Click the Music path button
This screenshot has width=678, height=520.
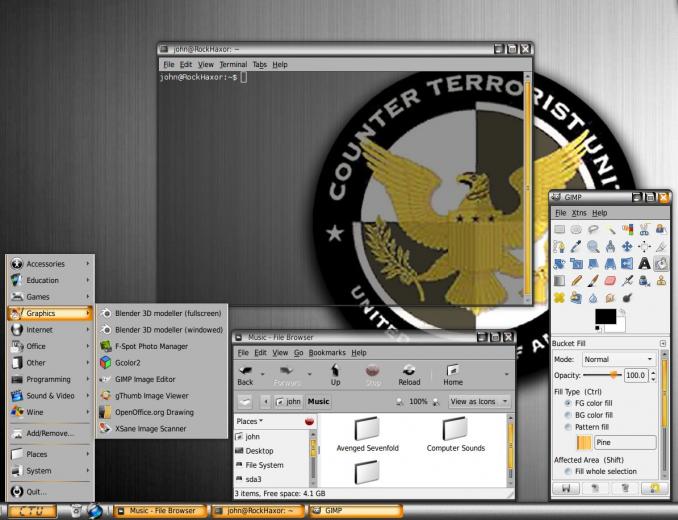pyautogui.click(x=318, y=402)
